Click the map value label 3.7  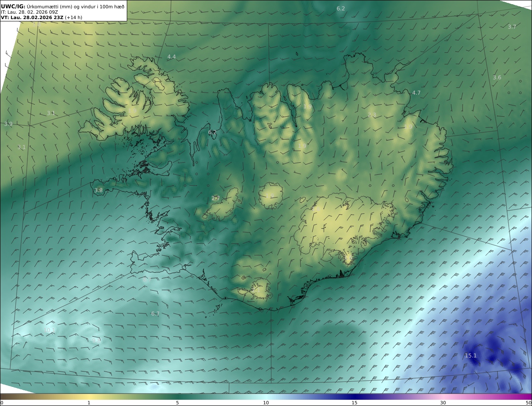(x=512, y=27)
